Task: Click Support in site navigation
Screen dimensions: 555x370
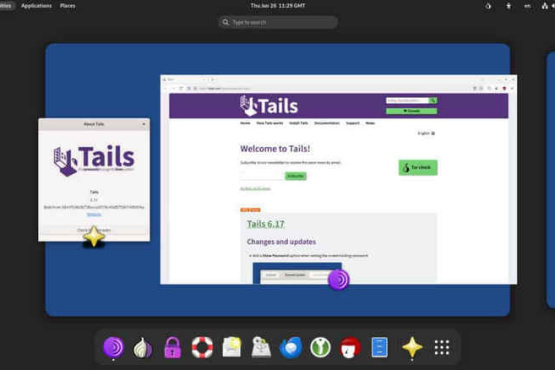Action: [x=353, y=123]
